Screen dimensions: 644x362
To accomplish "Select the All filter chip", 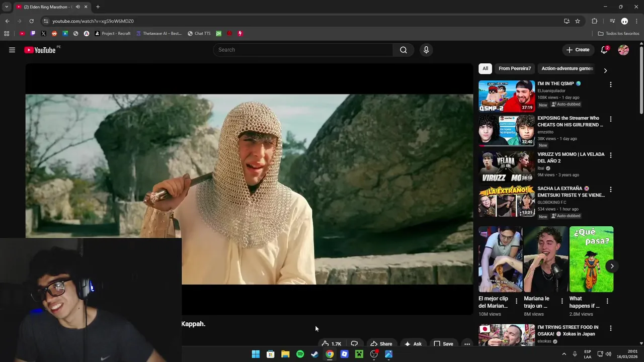I will (x=485, y=68).
